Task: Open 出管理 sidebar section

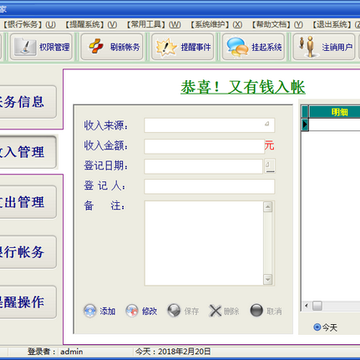Action: pyautogui.click(x=28, y=202)
